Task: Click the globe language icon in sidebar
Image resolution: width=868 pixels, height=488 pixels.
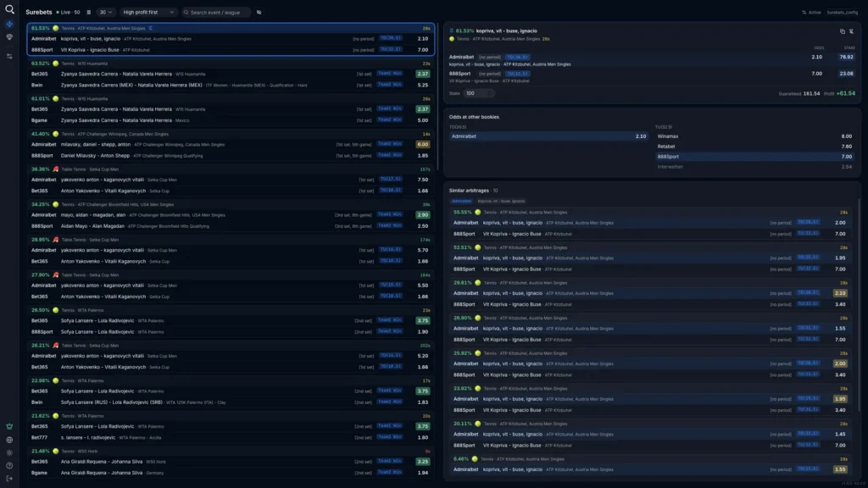Action: (9, 440)
